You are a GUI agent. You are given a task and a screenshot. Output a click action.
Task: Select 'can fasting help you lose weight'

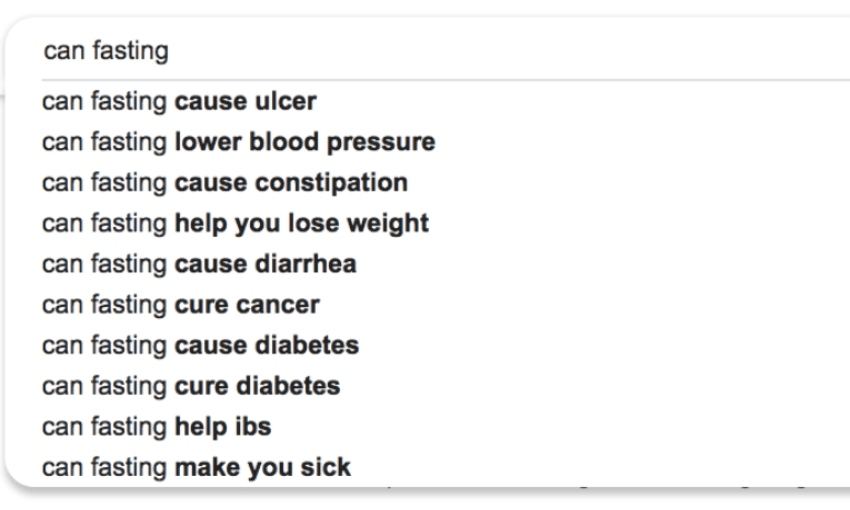pos(235,223)
